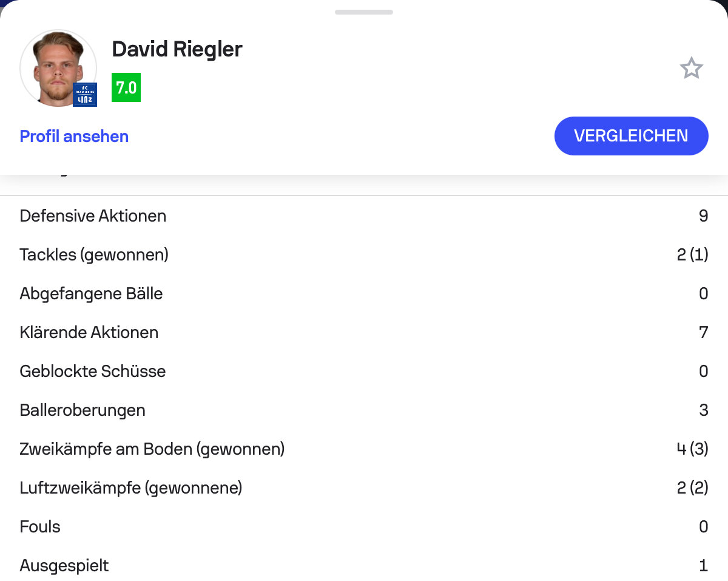The width and height of the screenshot is (728, 581).
Task: Select Zweikämpfe am Boden (gewonnen) row
Action: 364,449
